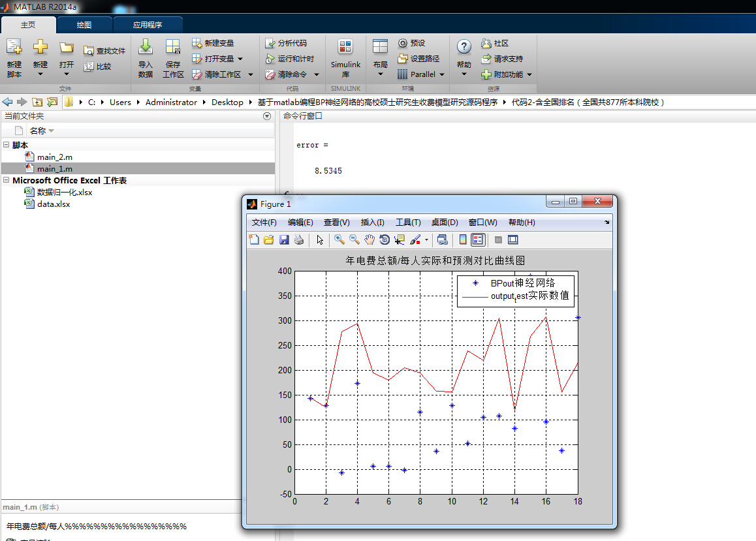756x541 pixels.
Task: Open the 工具(T) menu in Figure 1
Action: [x=408, y=222]
